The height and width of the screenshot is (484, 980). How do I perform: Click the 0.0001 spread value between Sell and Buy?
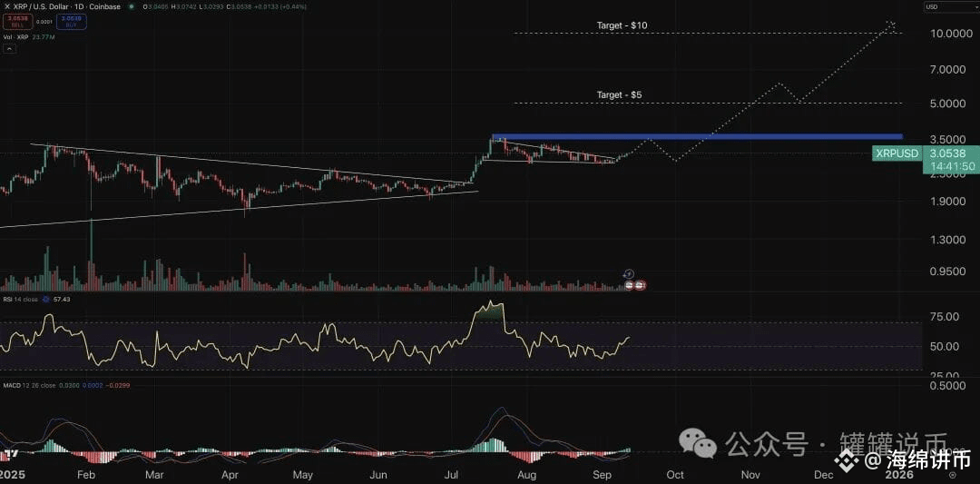tap(44, 22)
